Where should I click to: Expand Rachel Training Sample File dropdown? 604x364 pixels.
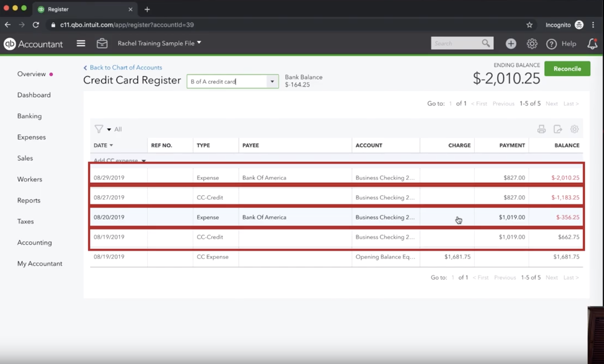(159, 43)
